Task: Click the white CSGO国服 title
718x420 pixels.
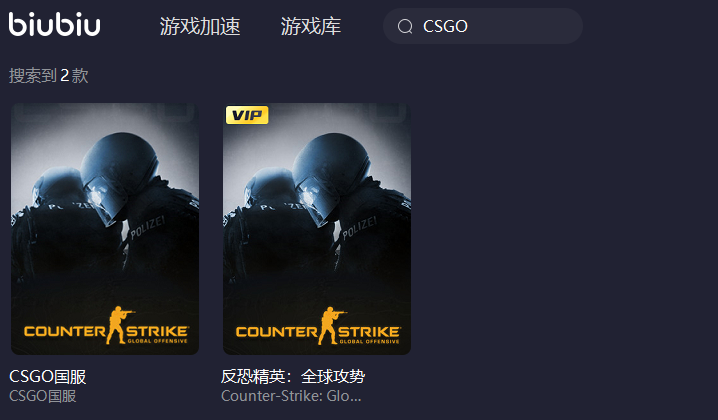Action: (x=48, y=377)
